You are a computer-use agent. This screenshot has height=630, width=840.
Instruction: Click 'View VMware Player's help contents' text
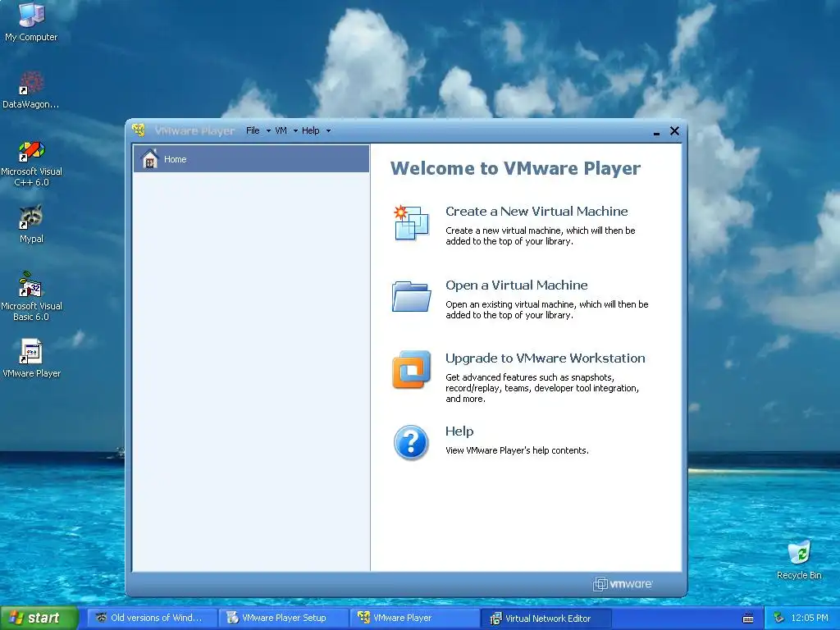pyautogui.click(x=517, y=450)
